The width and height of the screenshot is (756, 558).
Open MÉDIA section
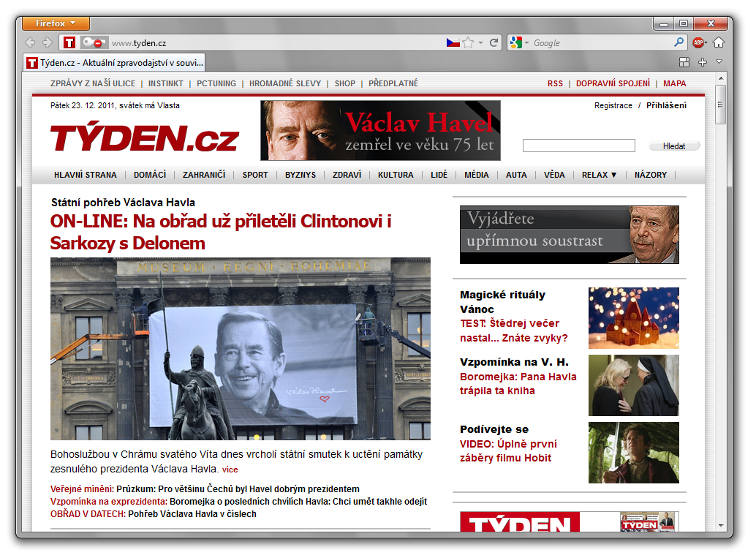[477, 175]
